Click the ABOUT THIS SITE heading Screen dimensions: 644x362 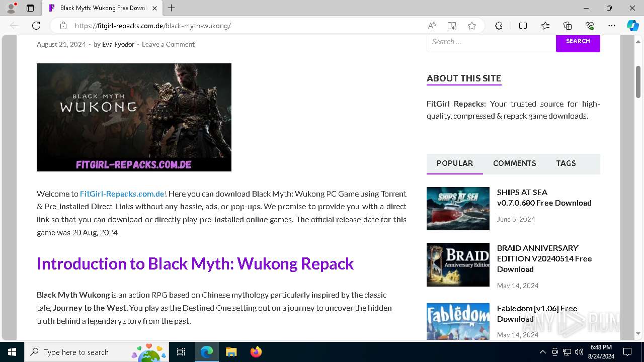coord(464,78)
